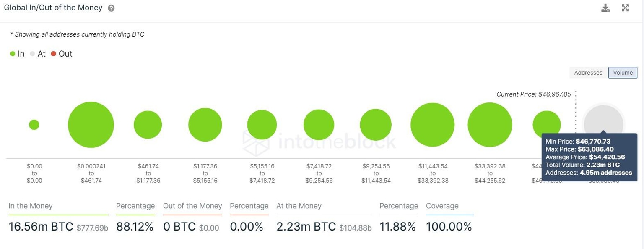
Task: Click the tooltip showing Min Price $46,770.73
Action: pos(589,157)
